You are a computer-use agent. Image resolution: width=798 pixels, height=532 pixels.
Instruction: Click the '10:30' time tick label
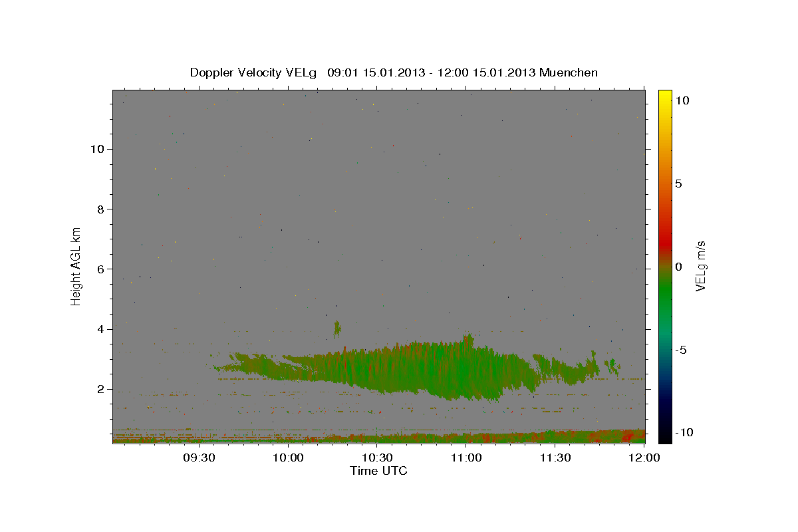click(377, 458)
